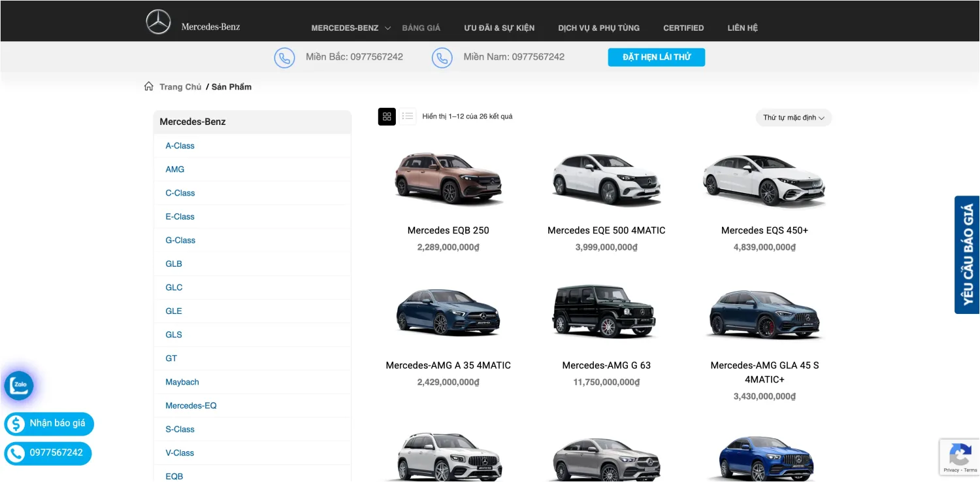Click price 11,750,000,000₫
This screenshot has width=980, height=482.
tap(606, 382)
